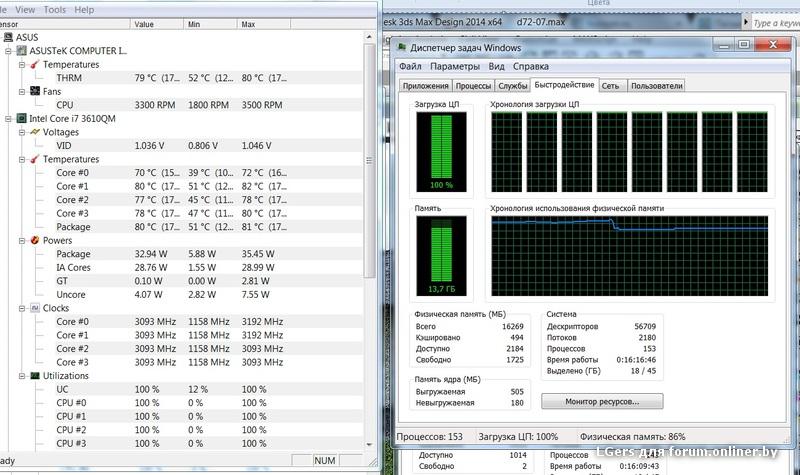Image resolution: width=800 pixels, height=475 pixels.
Task: Open the Файл menu in Task Manager
Action: click(410, 66)
